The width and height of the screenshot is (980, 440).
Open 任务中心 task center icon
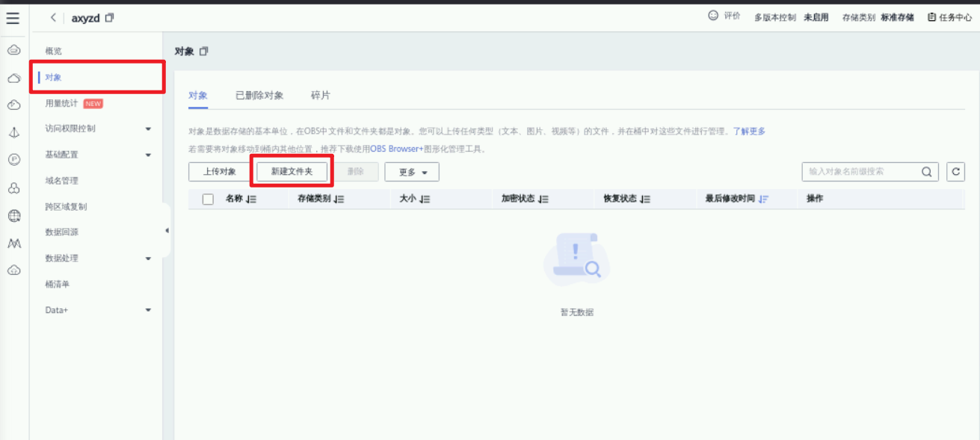click(x=931, y=16)
